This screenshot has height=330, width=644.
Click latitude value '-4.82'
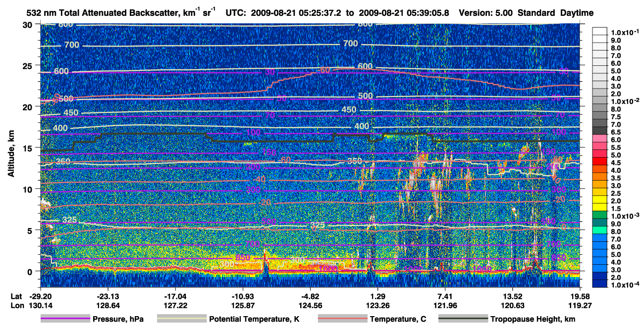[310, 296]
